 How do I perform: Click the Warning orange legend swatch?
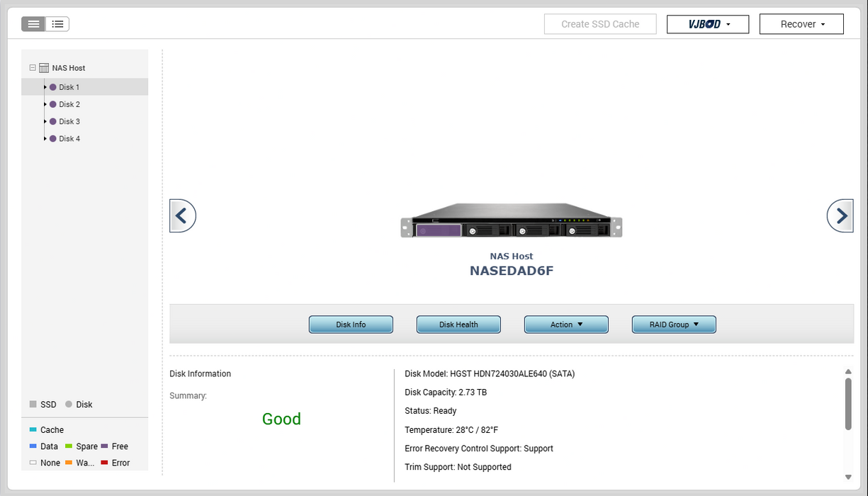[69, 463]
